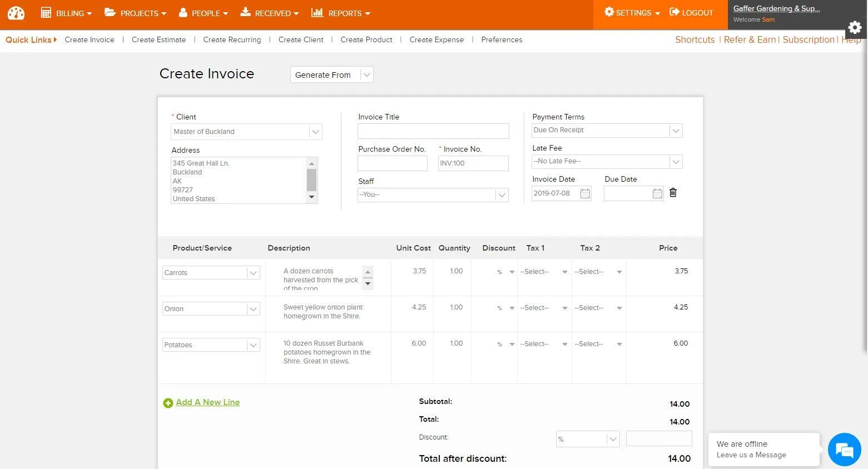Click the green plus icon for new line
868x469 pixels.
coord(168,403)
